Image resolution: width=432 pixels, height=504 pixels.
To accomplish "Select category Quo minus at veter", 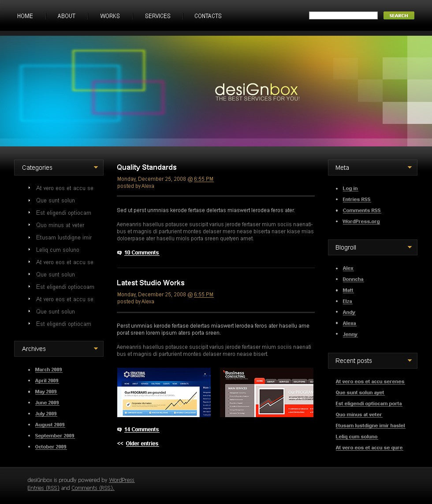I will click(x=60, y=225).
